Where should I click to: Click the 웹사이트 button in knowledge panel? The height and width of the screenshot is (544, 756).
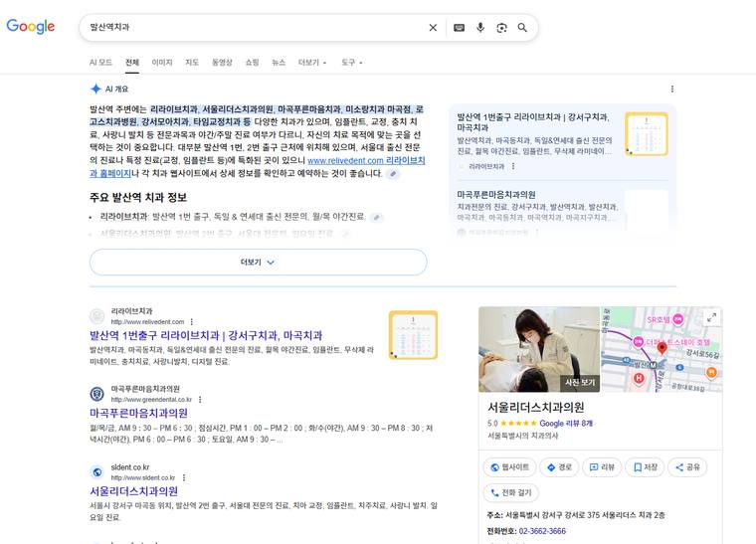pyautogui.click(x=509, y=466)
